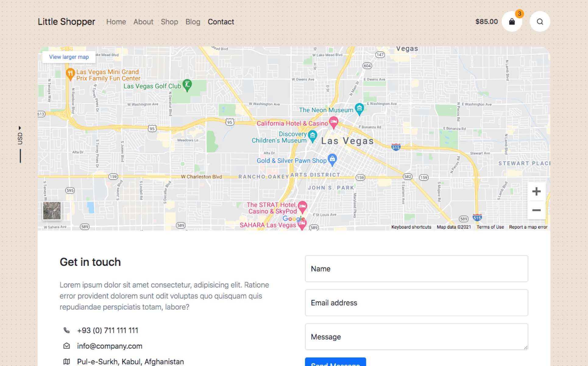
Task: Focus the Name input field
Action: (416, 269)
